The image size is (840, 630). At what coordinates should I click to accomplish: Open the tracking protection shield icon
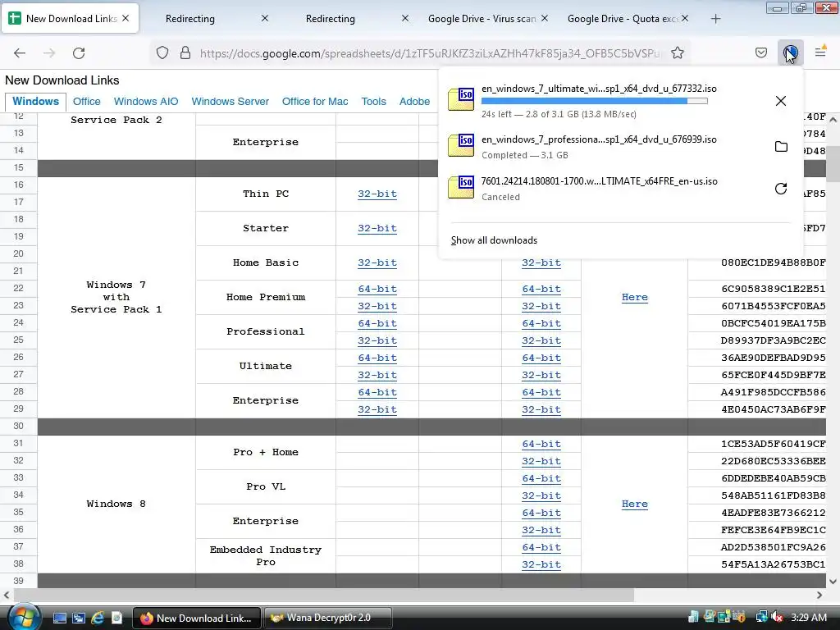point(162,52)
